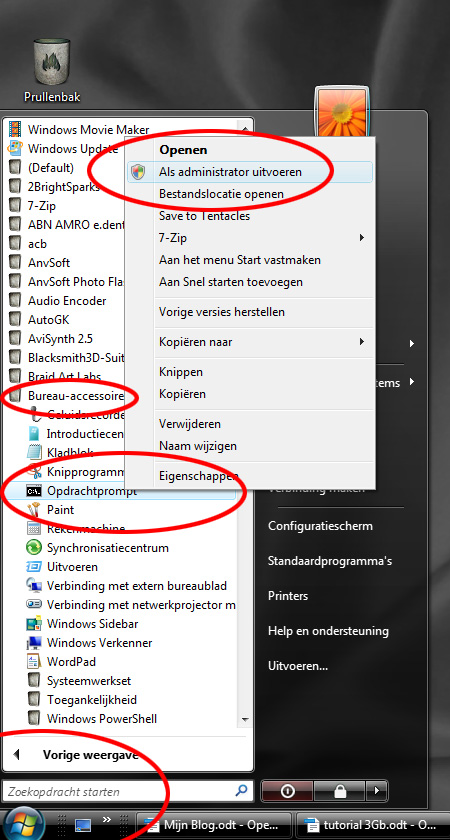Click the power button icon
Screen dimensions: 450x840
tap(287, 791)
